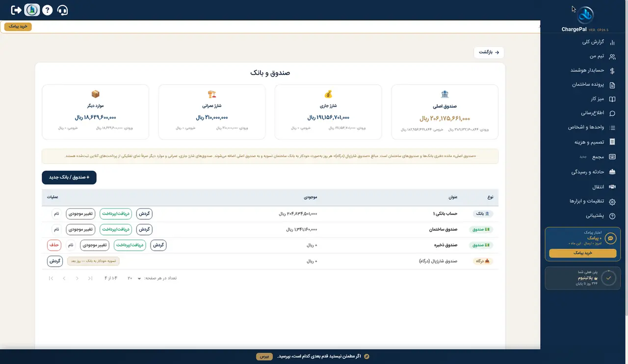Open the building profile avatar in the header
The height and width of the screenshot is (364, 628).
coord(32,10)
